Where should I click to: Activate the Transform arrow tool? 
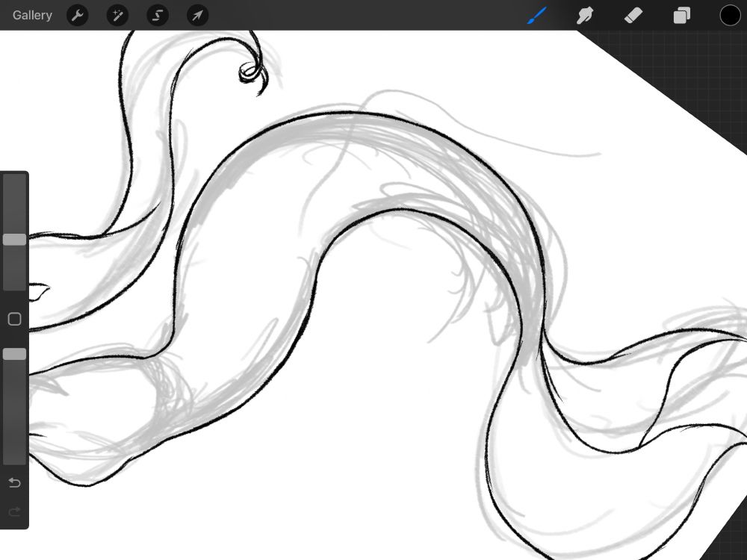197,15
